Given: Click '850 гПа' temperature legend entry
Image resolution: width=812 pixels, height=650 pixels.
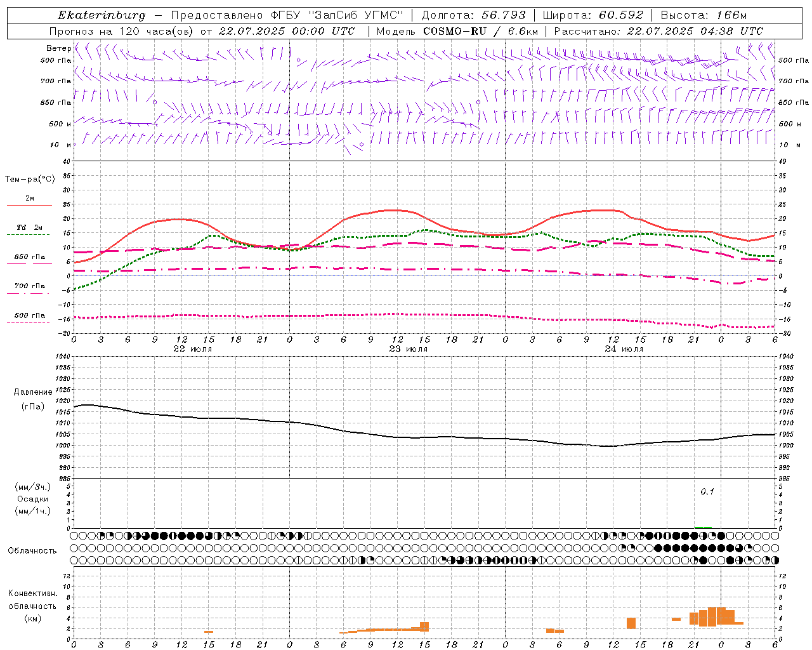Looking at the screenshot, I should coord(30,257).
